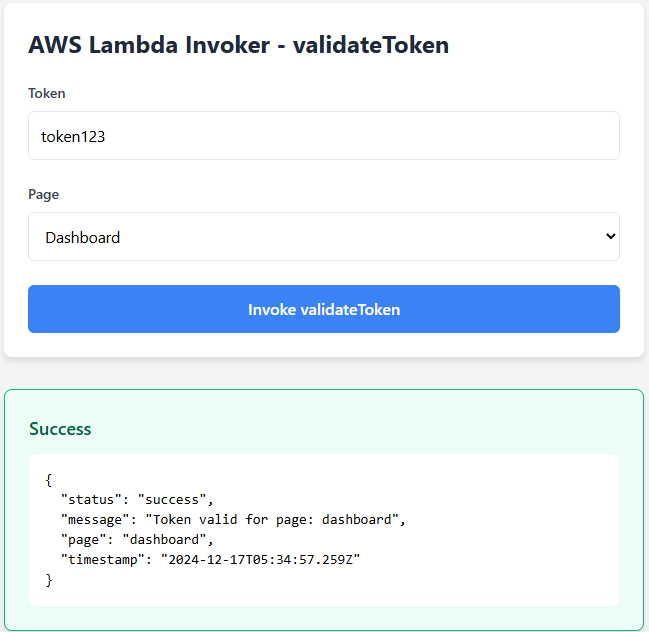Click the "Page" field label
This screenshot has height=632, width=649.
pyautogui.click(x=44, y=194)
